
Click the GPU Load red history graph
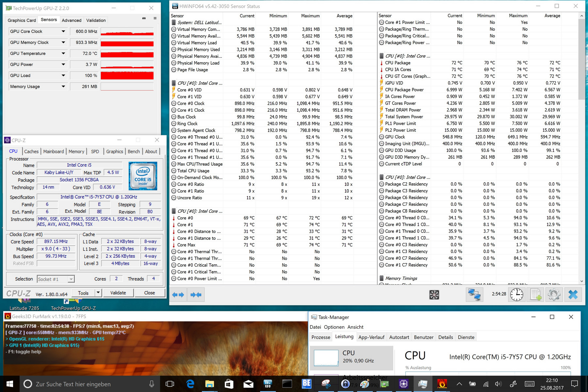point(127,75)
